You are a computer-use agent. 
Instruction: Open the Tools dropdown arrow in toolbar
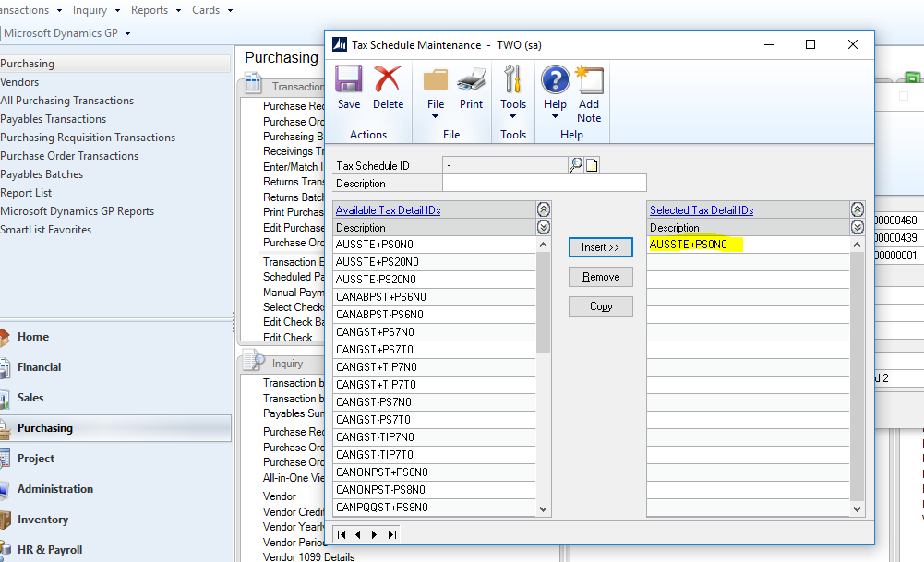pos(512,116)
